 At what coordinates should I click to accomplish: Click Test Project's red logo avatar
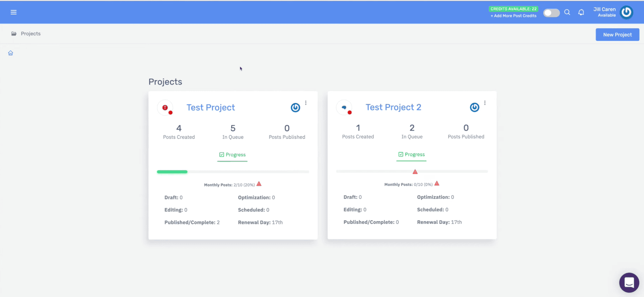(x=165, y=108)
